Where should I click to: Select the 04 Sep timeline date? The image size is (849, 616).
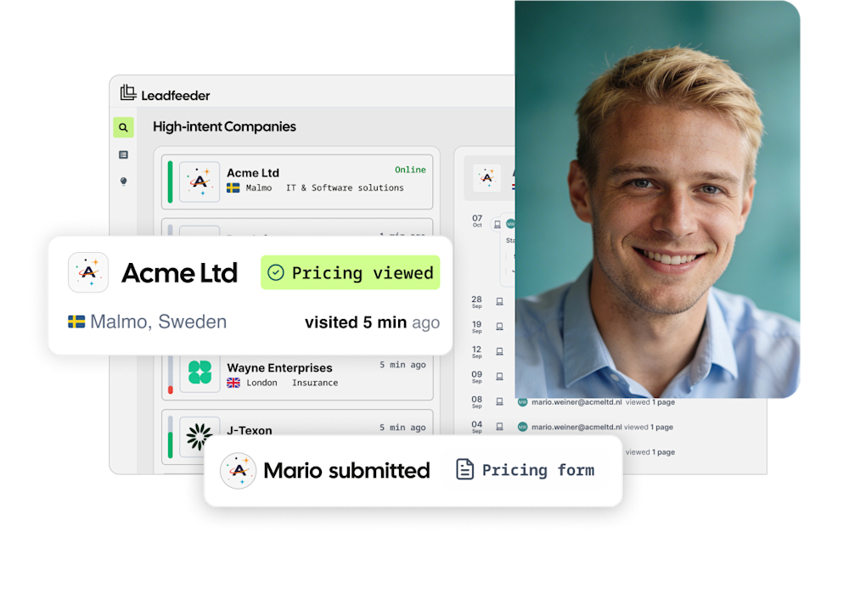[476, 427]
